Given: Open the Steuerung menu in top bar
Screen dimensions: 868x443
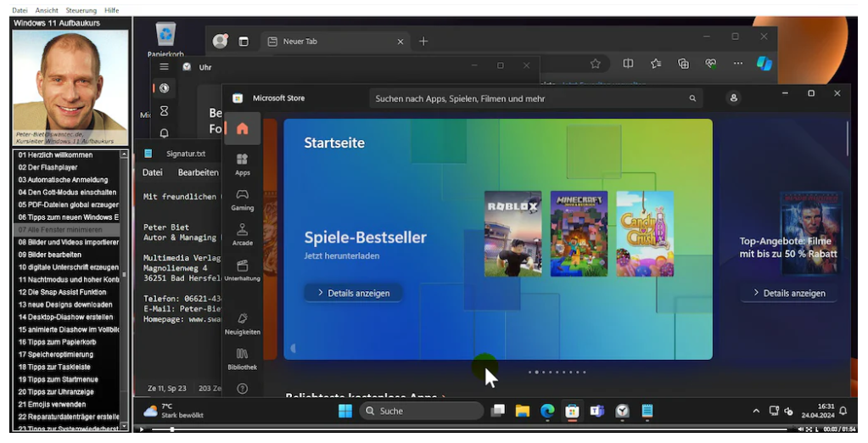Looking at the screenshot, I should (x=81, y=10).
